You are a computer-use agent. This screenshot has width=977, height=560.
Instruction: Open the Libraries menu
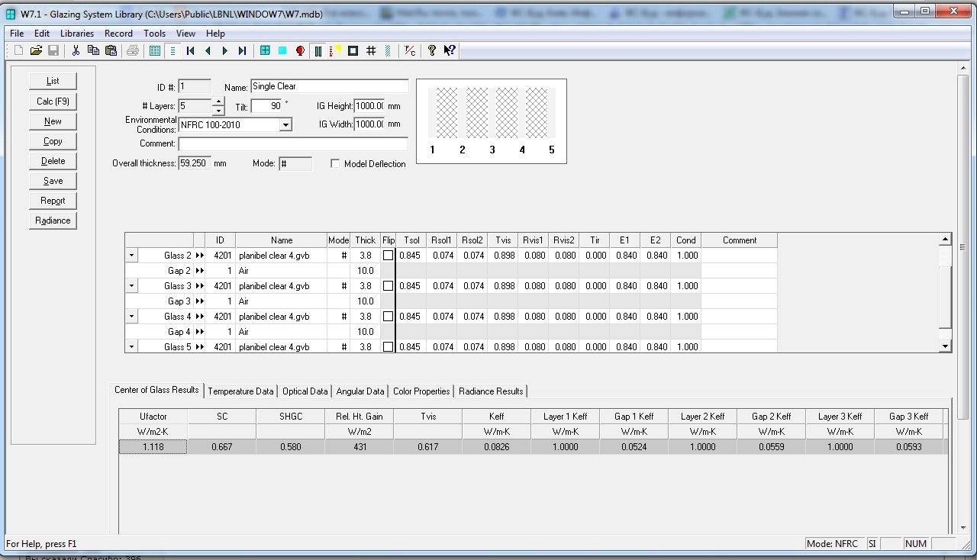[x=77, y=34]
